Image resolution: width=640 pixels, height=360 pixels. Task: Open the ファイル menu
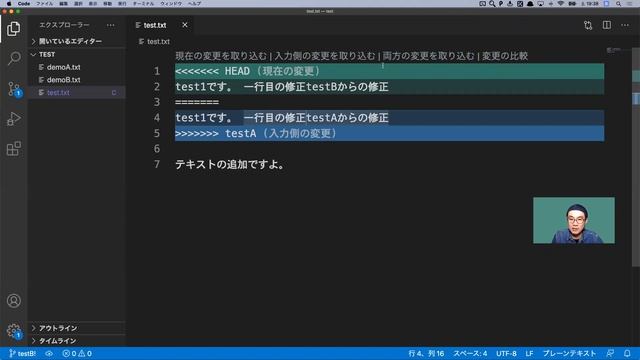tap(44, 4)
